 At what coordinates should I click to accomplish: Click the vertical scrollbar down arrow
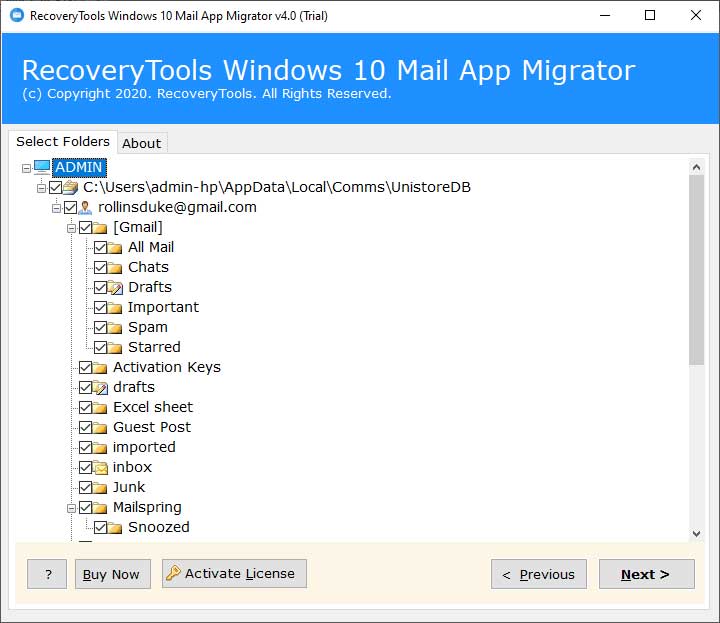(696, 534)
